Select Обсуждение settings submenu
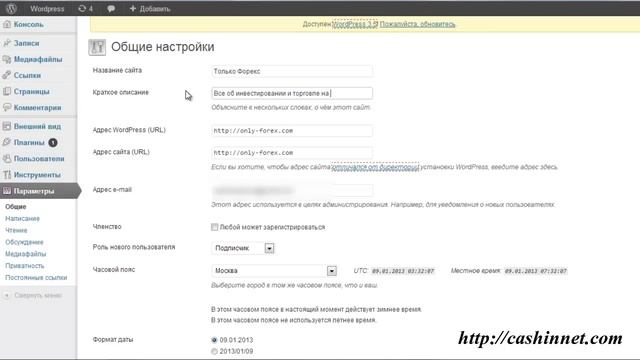The width and height of the screenshot is (640, 360). click(x=24, y=242)
